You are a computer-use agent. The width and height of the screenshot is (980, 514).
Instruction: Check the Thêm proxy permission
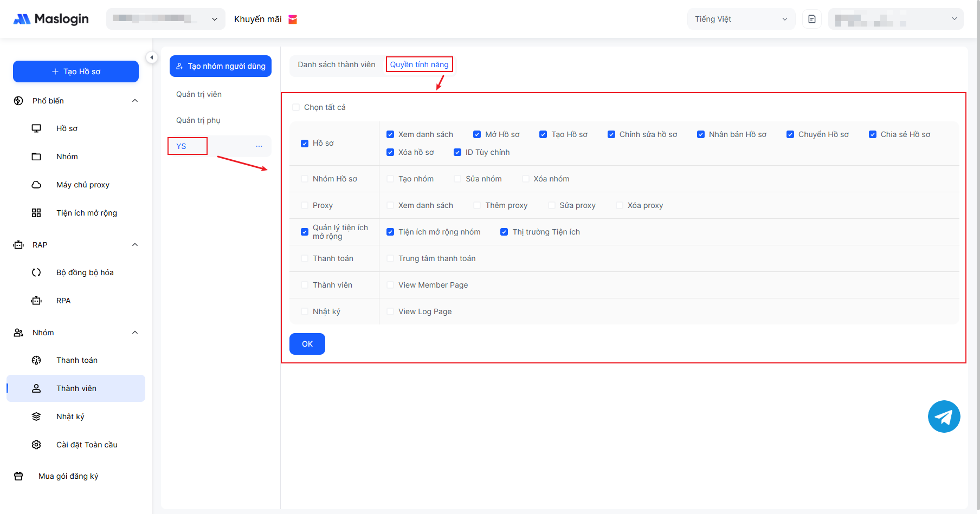coord(477,205)
